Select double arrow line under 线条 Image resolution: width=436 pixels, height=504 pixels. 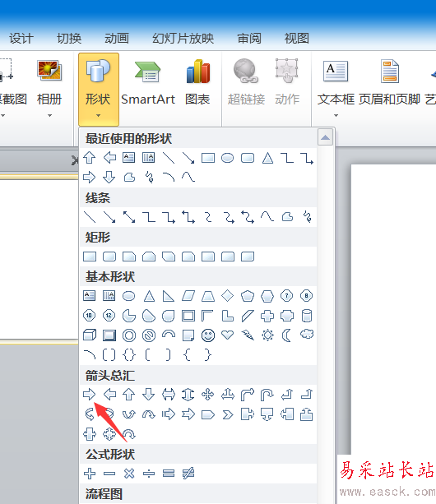coord(129,217)
